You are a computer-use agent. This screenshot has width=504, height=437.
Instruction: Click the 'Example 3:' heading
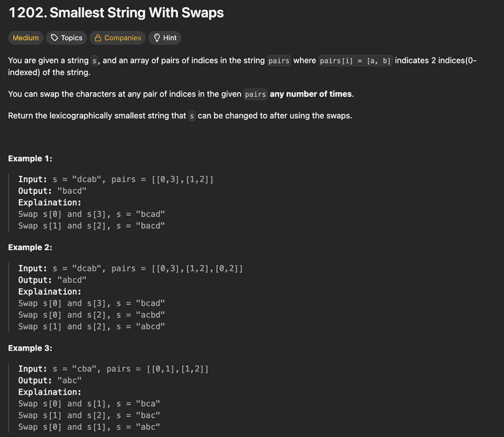(x=30, y=348)
